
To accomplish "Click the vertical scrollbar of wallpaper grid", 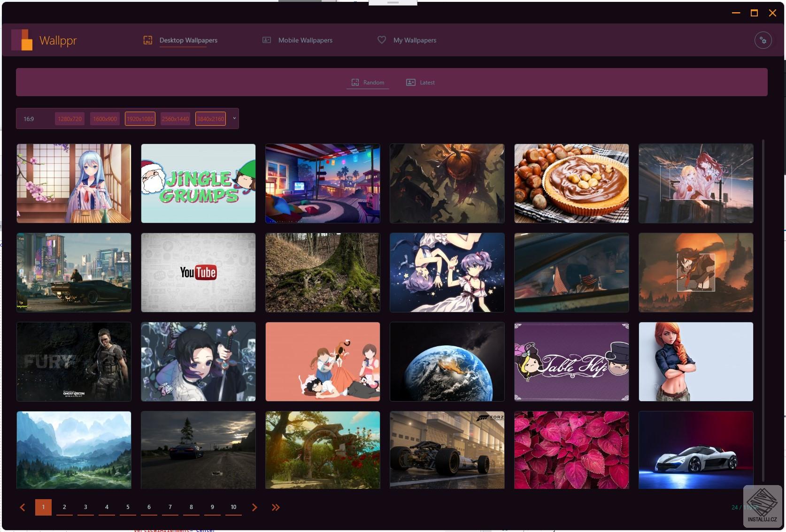I will click(763, 311).
